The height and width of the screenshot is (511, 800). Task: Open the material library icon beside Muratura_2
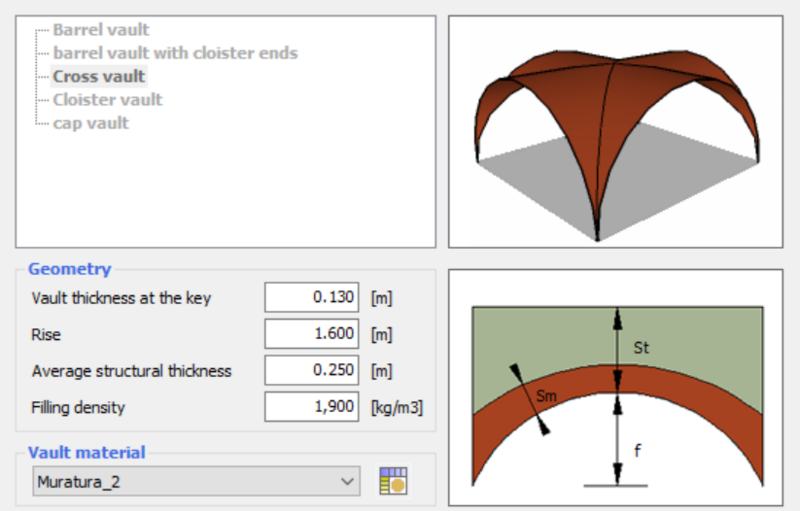[x=393, y=481]
